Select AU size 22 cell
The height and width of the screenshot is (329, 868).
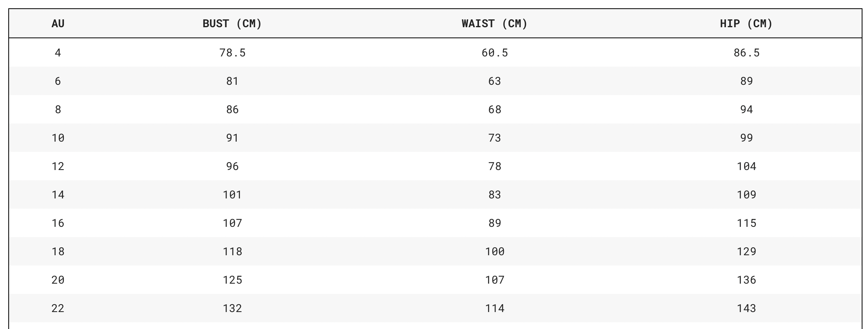tap(58, 308)
